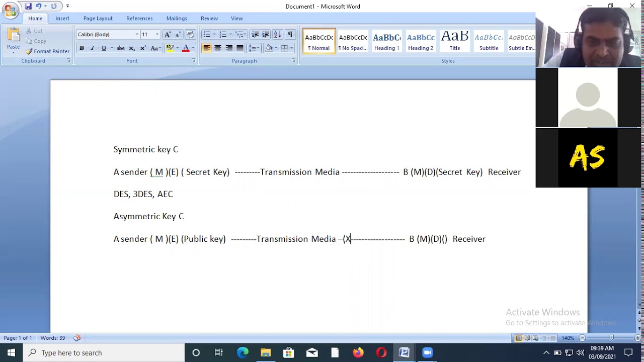Expand the font size dropdown

[157, 34]
